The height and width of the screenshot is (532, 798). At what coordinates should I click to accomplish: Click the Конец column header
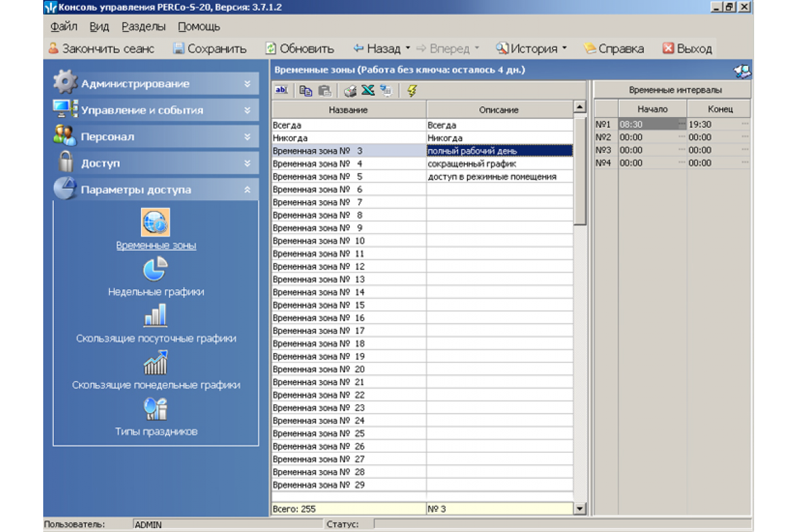pos(720,109)
